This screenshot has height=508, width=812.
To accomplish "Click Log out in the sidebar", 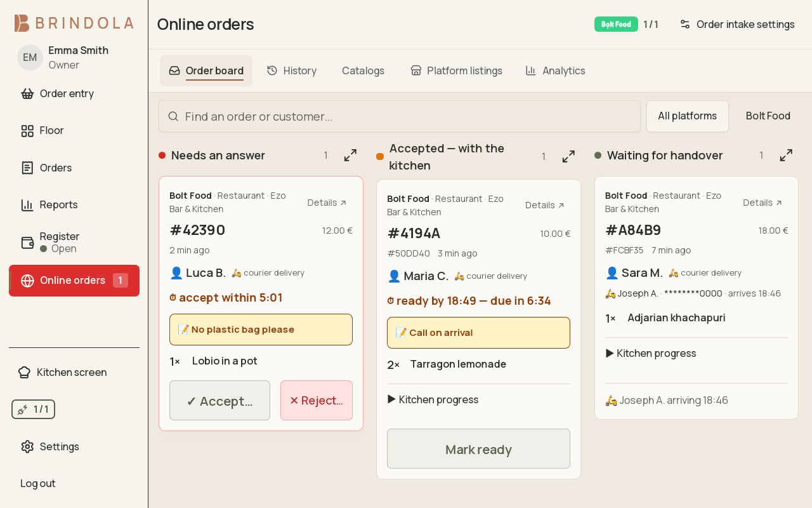I will (x=38, y=483).
